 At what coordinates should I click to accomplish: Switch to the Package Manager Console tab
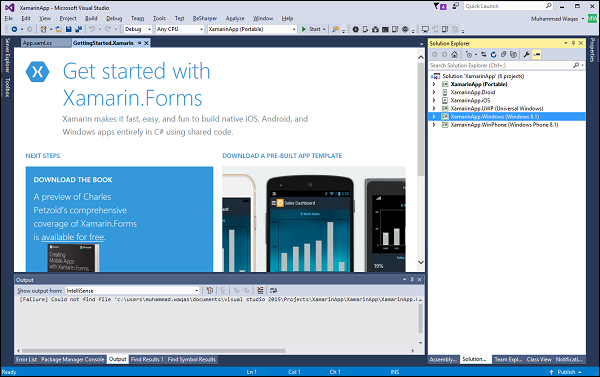[72, 359]
